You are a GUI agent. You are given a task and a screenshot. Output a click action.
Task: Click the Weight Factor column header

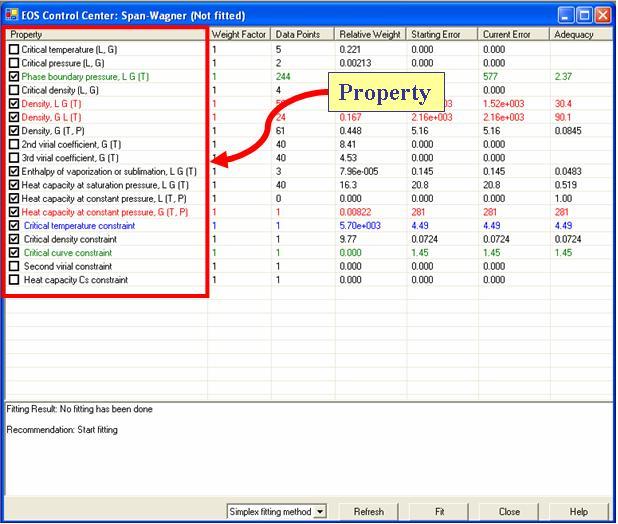pos(239,35)
